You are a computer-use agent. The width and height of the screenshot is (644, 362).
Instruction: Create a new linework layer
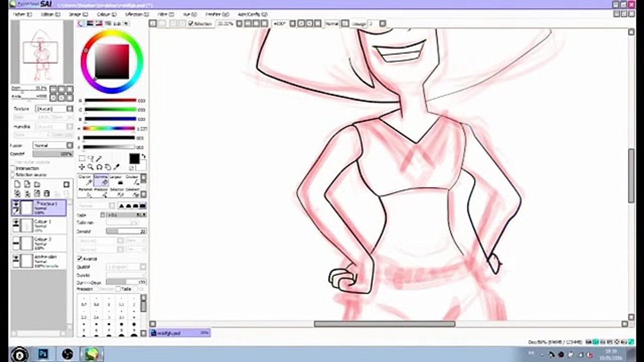tap(27, 185)
